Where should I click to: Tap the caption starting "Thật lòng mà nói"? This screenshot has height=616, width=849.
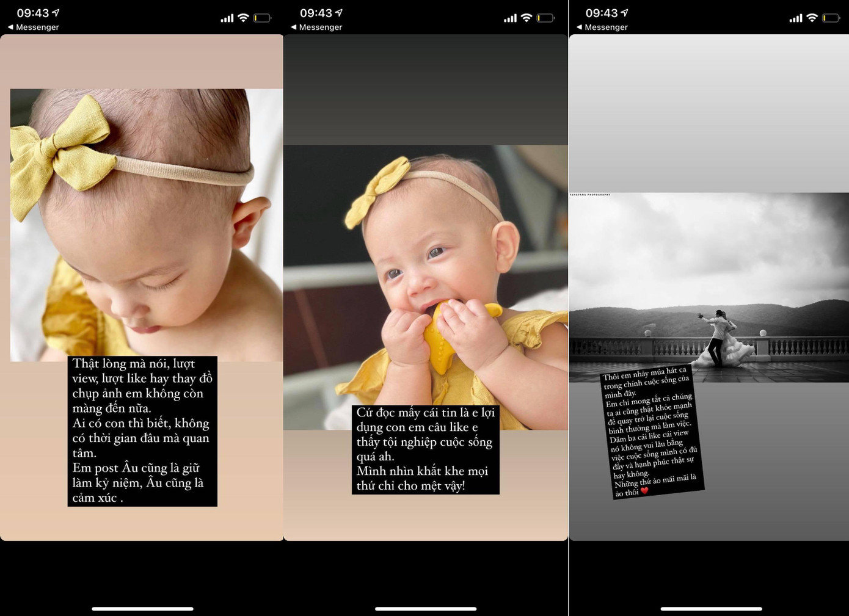point(142,431)
